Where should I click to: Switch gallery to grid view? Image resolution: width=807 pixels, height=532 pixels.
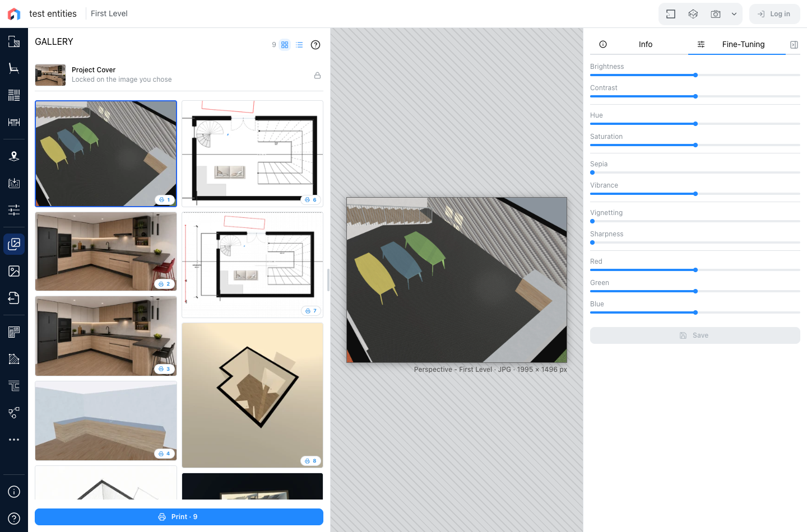(285, 45)
